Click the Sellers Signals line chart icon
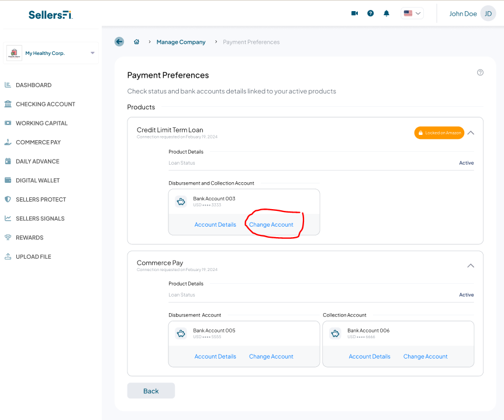Image resolution: width=504 pixels, height=420 pixels. tap(8, 218)
